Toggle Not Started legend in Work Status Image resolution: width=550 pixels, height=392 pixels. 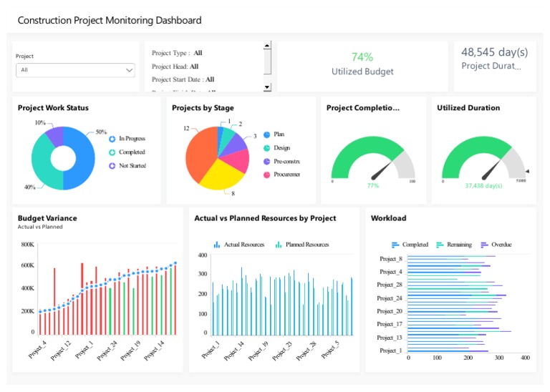[112, 166]
